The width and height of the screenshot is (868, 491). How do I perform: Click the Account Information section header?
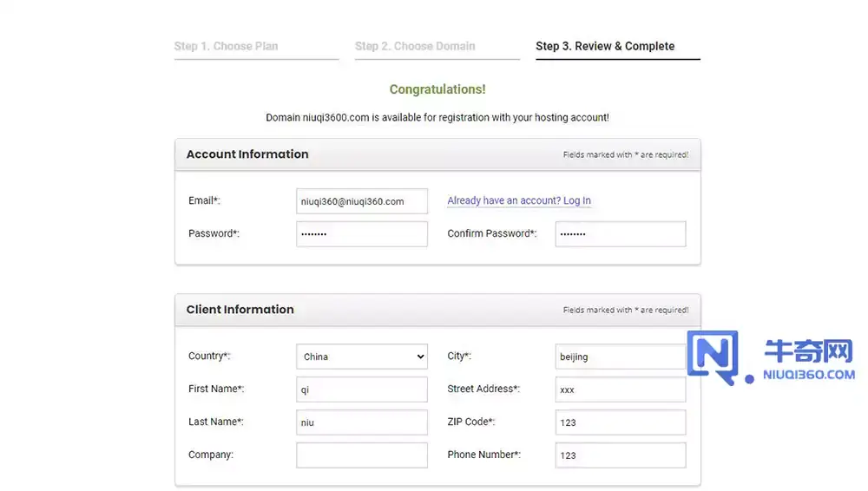click(247, 154)
